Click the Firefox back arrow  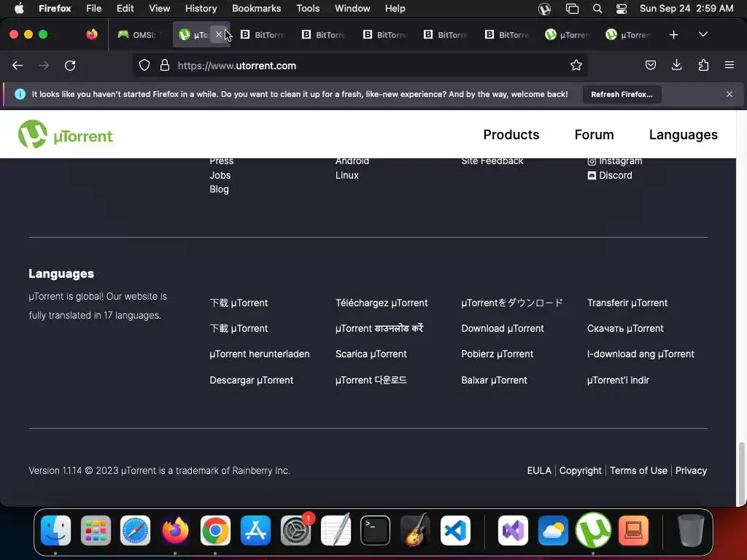(18, 65)
